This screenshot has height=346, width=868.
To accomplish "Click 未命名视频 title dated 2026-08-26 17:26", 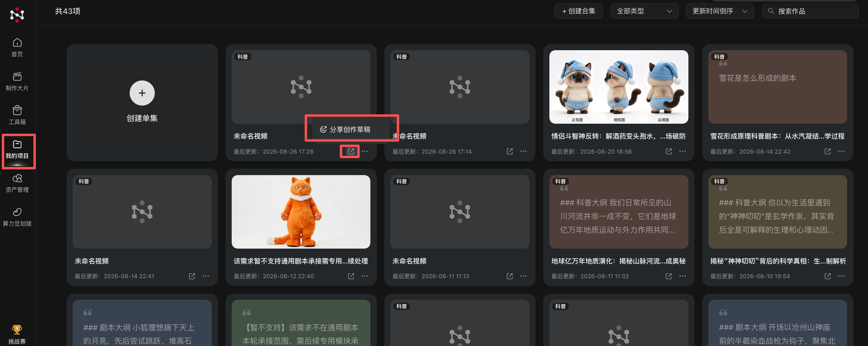I will coord(250,136).
